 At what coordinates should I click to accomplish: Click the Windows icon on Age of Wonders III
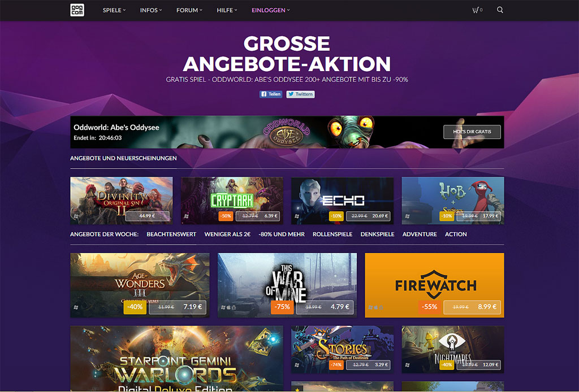pyautogui.click(x=76, y=307)
